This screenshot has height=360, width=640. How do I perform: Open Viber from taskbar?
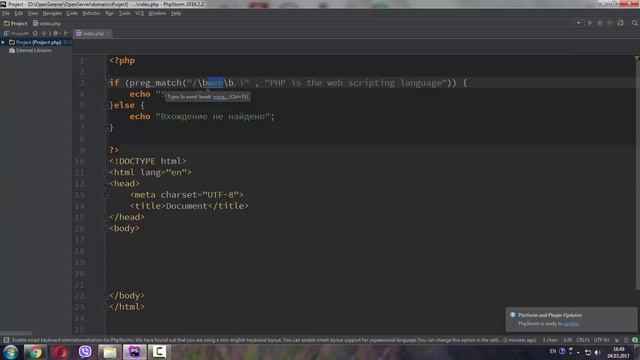[85, 352]
